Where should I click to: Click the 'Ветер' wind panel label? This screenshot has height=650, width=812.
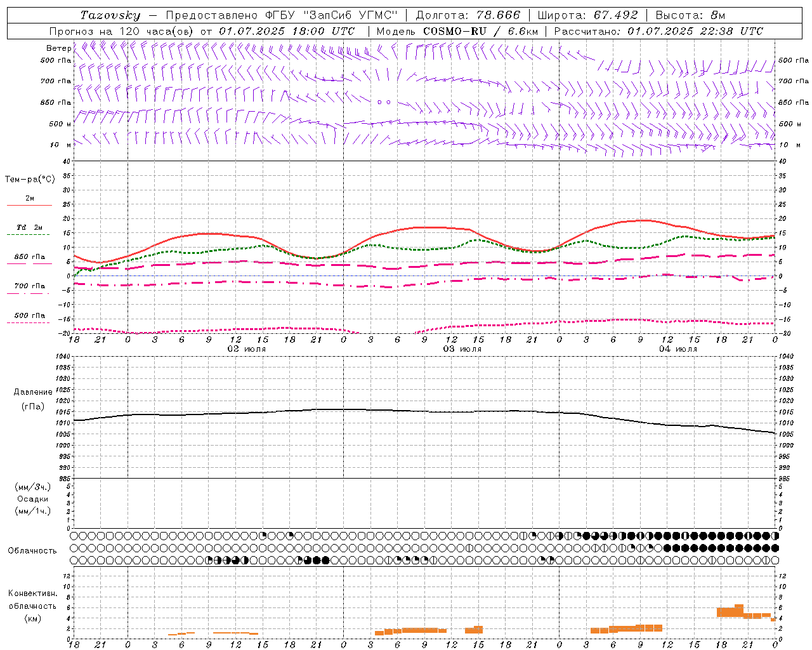[x=58, y=48]
